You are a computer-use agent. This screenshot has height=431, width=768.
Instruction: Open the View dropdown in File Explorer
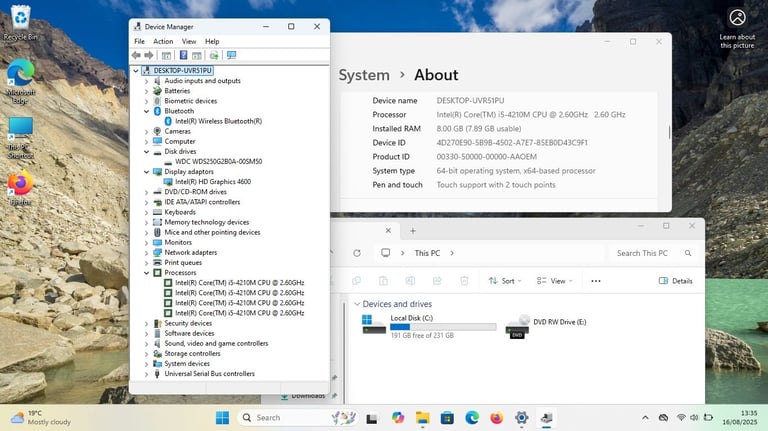click(554, 281)
